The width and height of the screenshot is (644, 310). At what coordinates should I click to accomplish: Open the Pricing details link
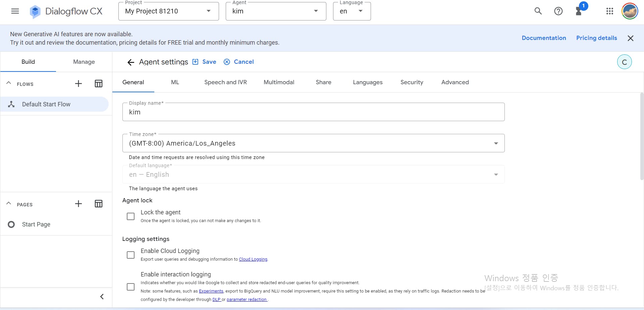pyautogui.click(x=596, y=38)
